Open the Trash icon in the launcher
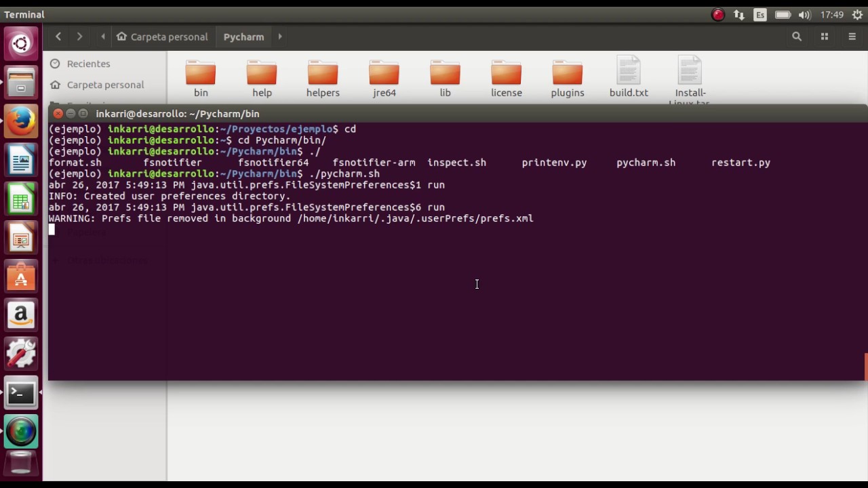 21,464
